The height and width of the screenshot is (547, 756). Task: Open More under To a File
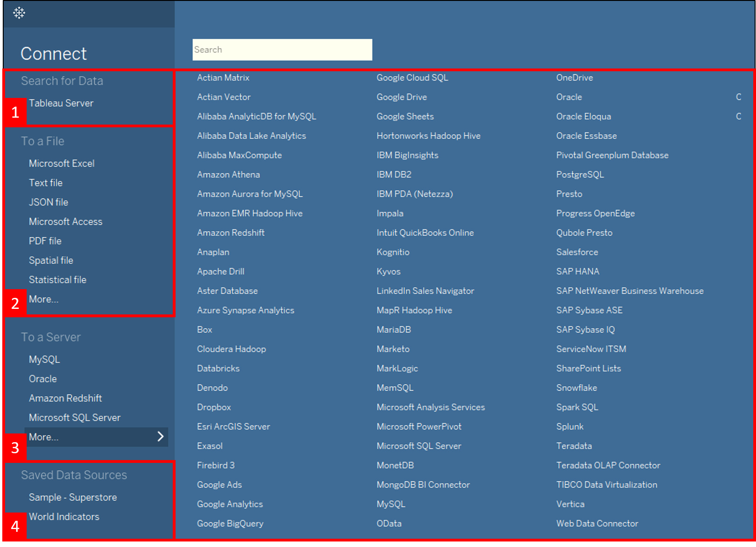(x=44, y=299)
